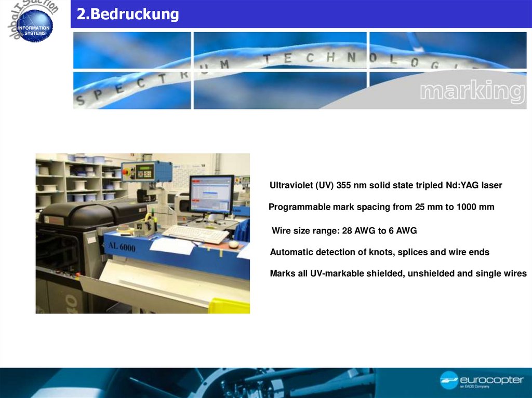532x398 pixels.
Task: Expand the 'Wire size range' bullet
Action: coord(344,230)
